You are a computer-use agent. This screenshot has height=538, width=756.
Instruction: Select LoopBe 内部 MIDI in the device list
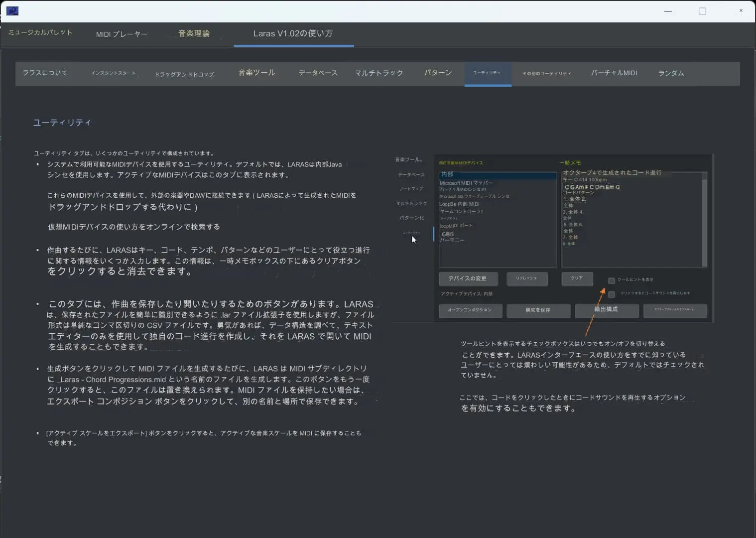tap(459, 204)
